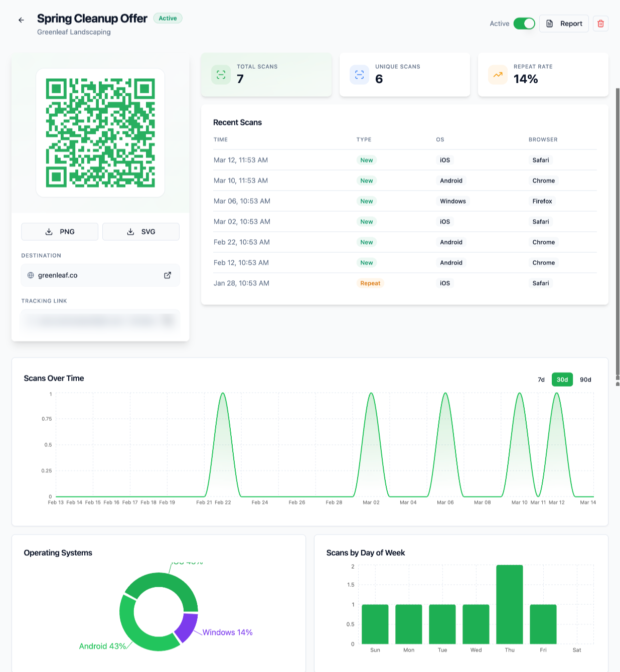The image size is (620, 672).
Task: Click the Total Scans green scan icon
Action: (x=221, y=75)
